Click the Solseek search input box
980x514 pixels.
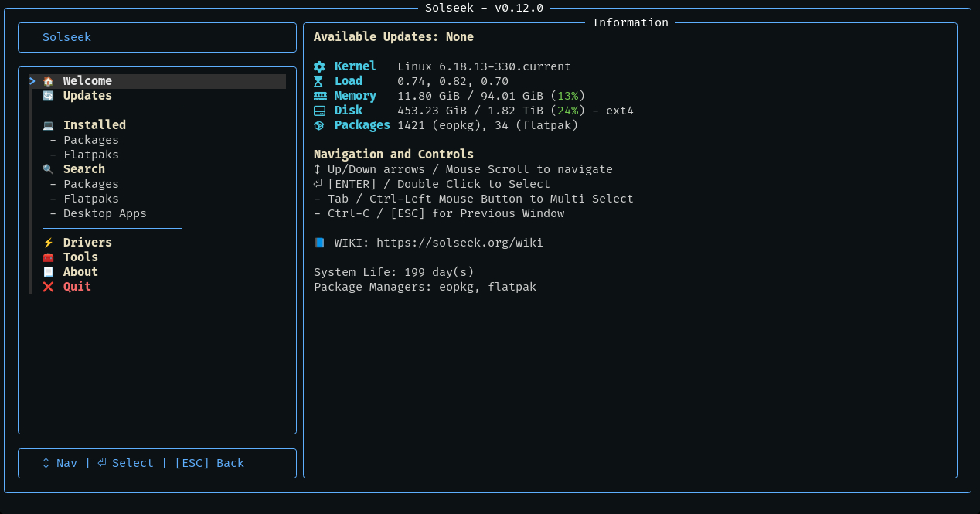(x=157, y=37)
